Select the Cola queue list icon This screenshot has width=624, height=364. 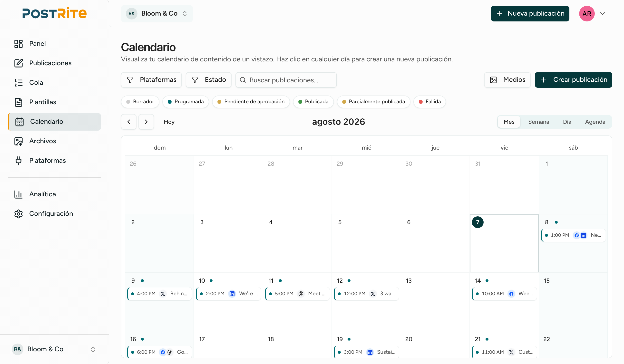pos(19,83)
